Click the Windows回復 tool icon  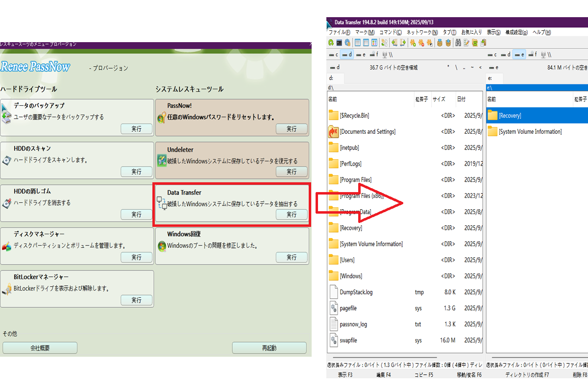point(162,246)
